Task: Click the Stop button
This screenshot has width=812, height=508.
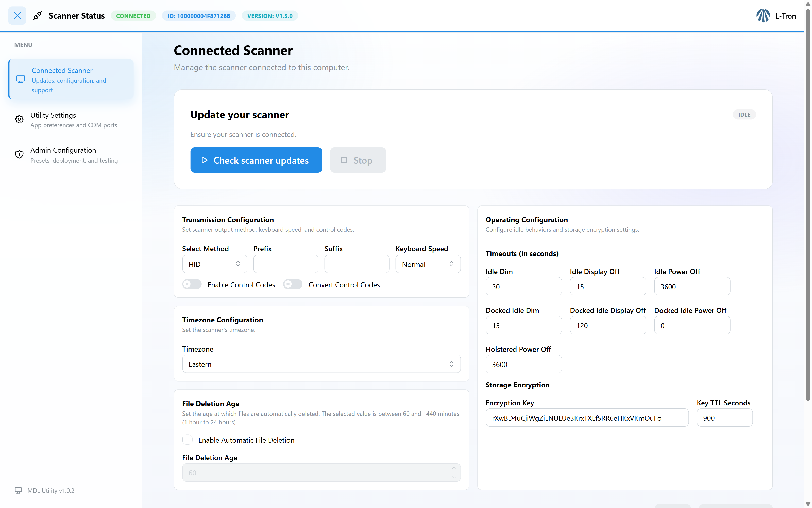Action: click(x=358, y=160)
